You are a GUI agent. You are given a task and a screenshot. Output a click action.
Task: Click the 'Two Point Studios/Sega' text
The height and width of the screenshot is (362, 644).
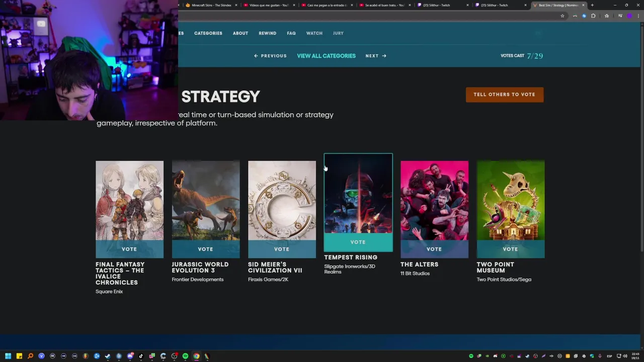tap(504, 280)
